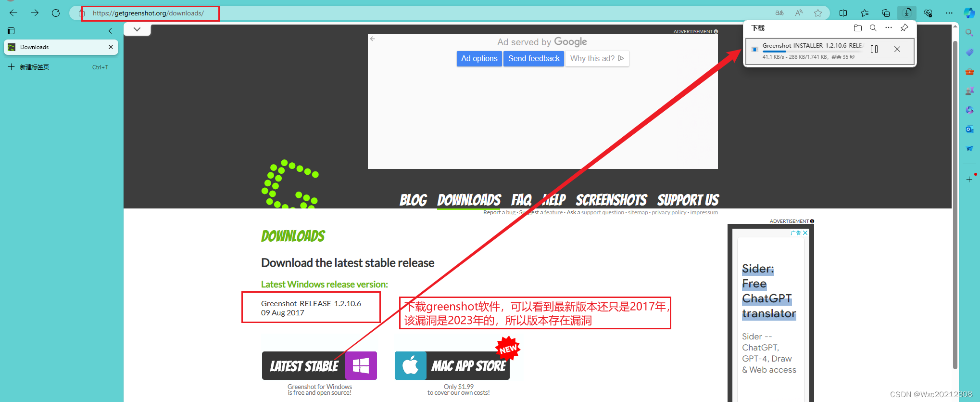The height and width of the screenshot is (402, 980).
Task: Open the Sider Free ChatGPT translator ad
Action: (x=769, y=291)
